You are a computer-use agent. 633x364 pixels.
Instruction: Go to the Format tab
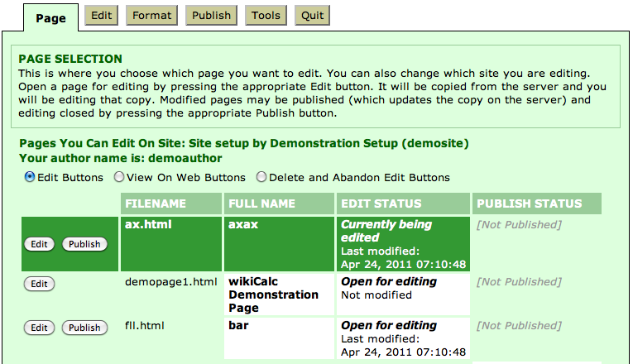pyautogui.click(x=152, y=15)
